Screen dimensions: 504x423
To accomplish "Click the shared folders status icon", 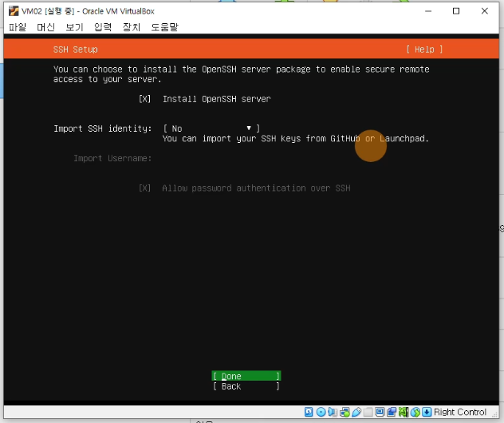I will 368,412.
